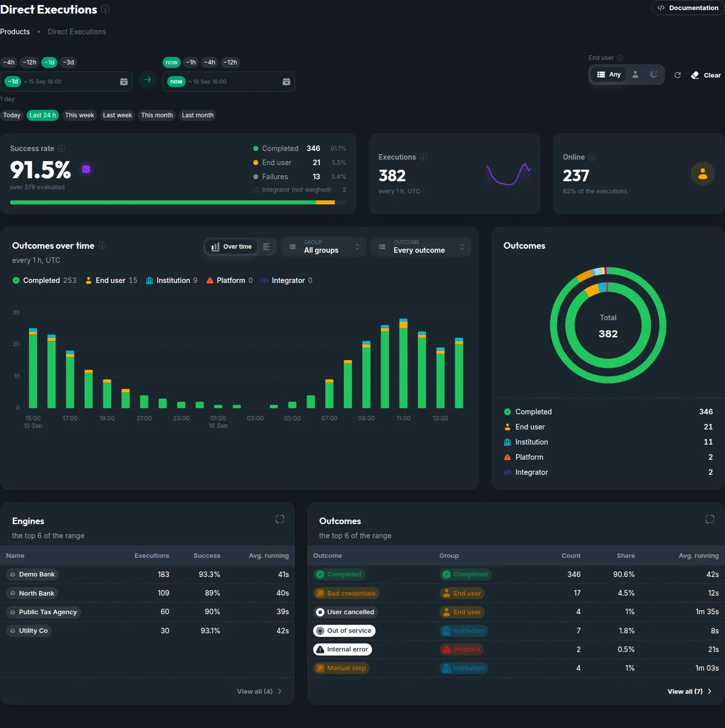Set start offset to −3d
Viewport: 725px width, 728px height.
pos(68,62)
